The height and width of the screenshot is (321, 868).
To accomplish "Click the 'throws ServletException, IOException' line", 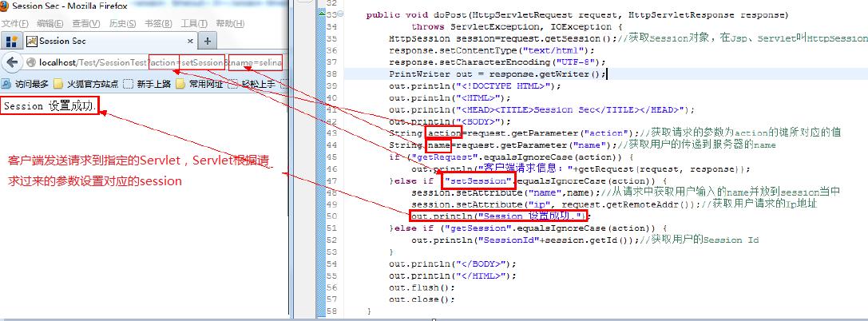I will [x=517, y=26].
